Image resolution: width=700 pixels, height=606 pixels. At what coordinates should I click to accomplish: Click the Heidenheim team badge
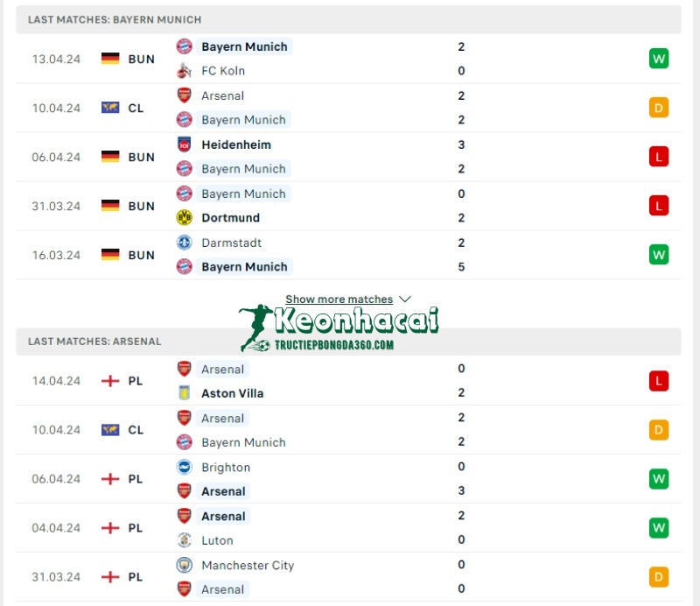pyautogui.click(x=185, y=144)
